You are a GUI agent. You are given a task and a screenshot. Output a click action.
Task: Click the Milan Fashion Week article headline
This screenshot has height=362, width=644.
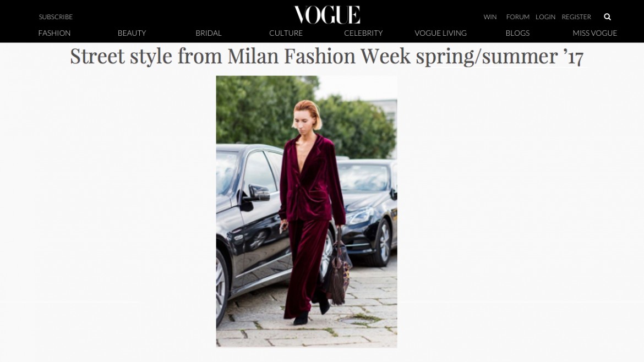click(326, 56)
